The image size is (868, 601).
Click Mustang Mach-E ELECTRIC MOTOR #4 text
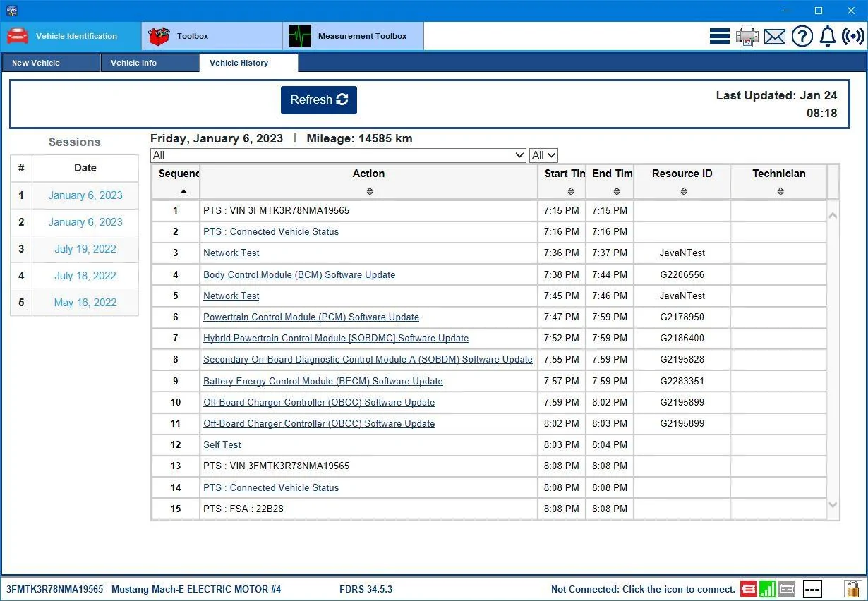[x=196, y=589]
